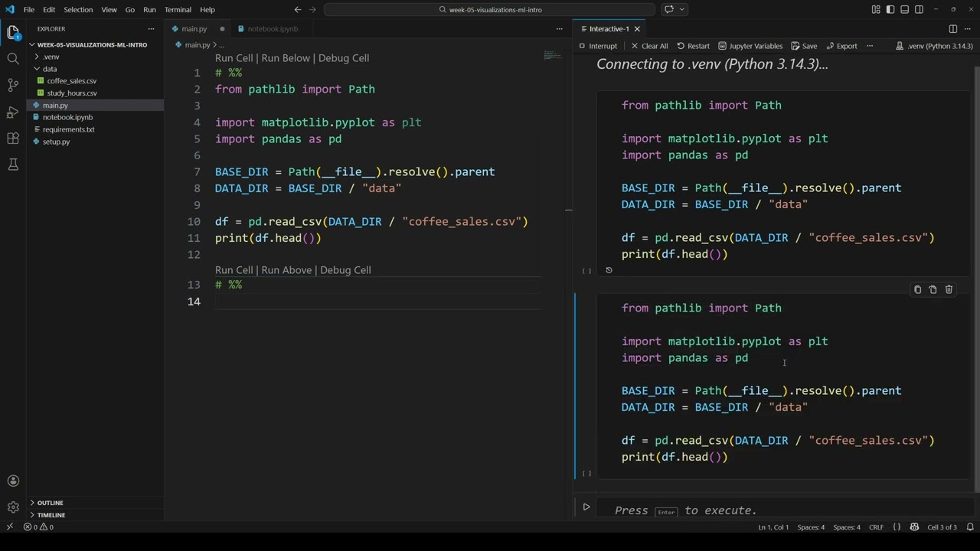Open the Extensions view
The image size is (980, 551).
pos(13,139)
